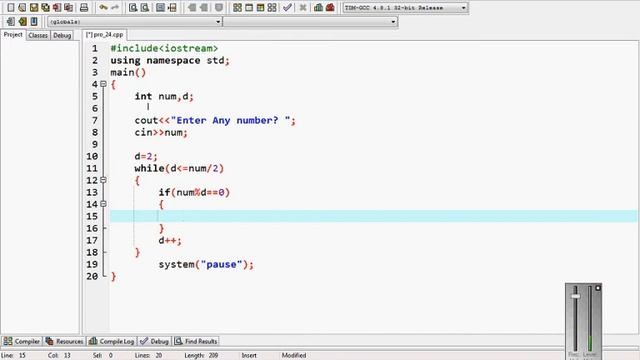Click the 'int num,d;' declaration
Image resolution: width=640 pixels, height=360 pixels.
click(164, 96)
